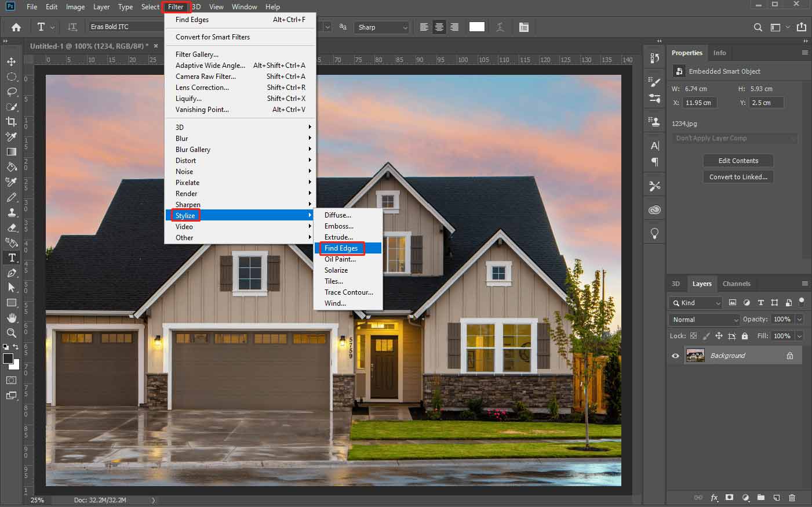Hide the Background layer
Viewport: 812px width, 507px height.
(x=675, y=355)
